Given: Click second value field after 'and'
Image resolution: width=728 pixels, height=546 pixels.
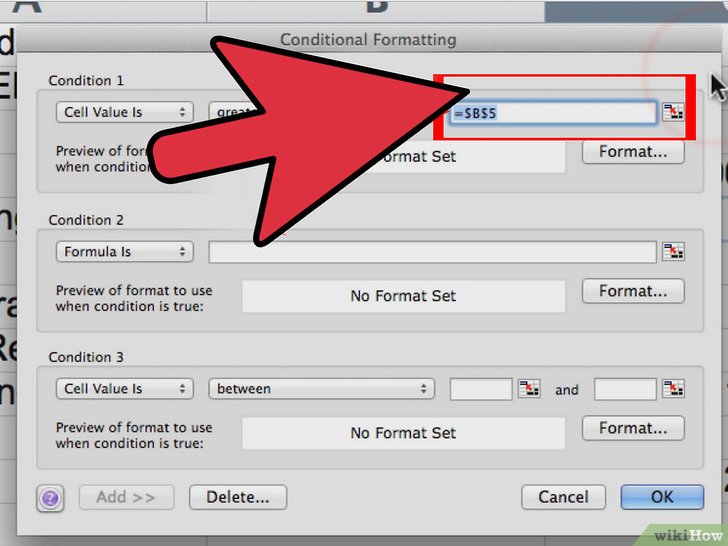Looking at the screenshot, I should 625,389.
